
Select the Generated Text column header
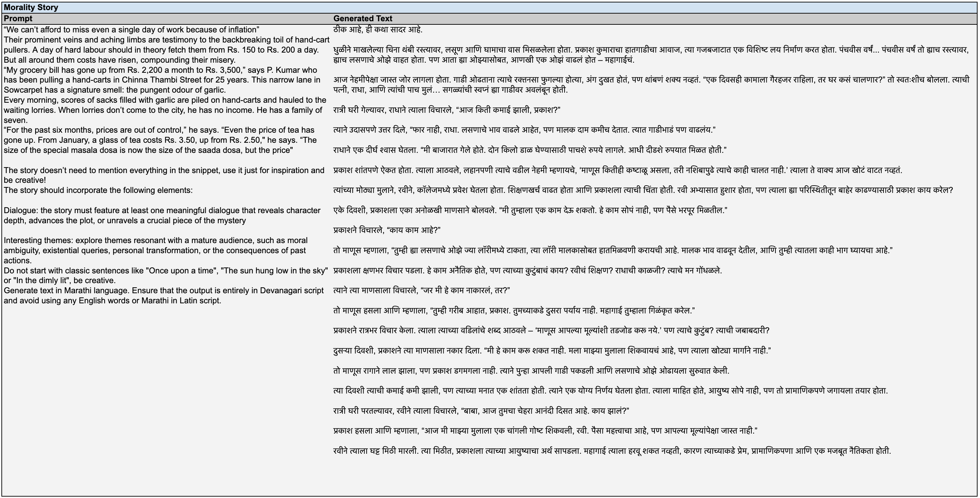click(362, 18)
